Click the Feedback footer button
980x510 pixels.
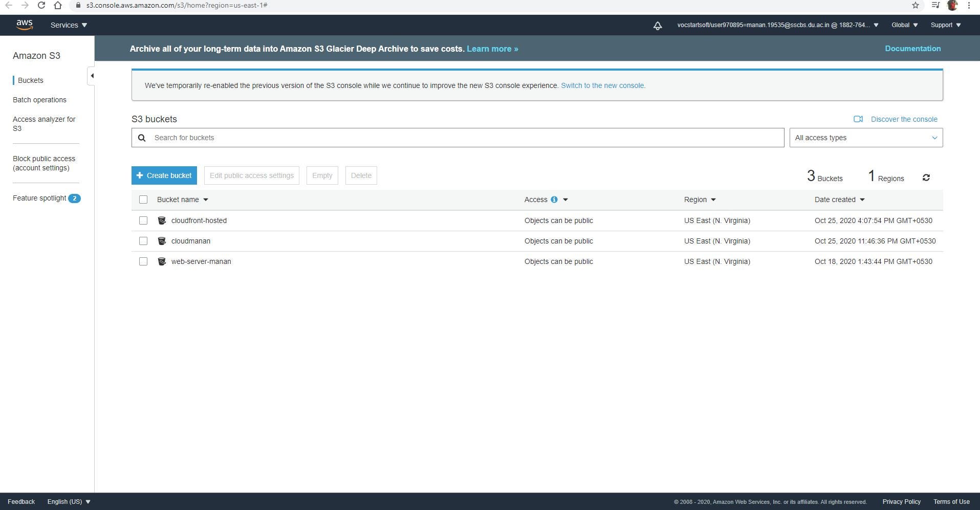[x=21, y=502]
